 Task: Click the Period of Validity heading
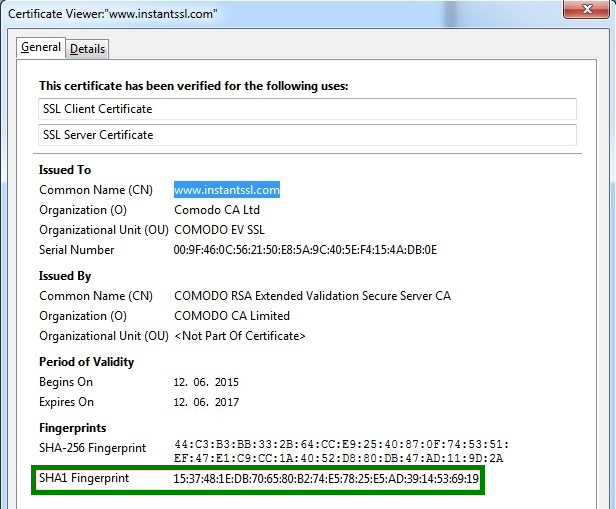point(86,362)
